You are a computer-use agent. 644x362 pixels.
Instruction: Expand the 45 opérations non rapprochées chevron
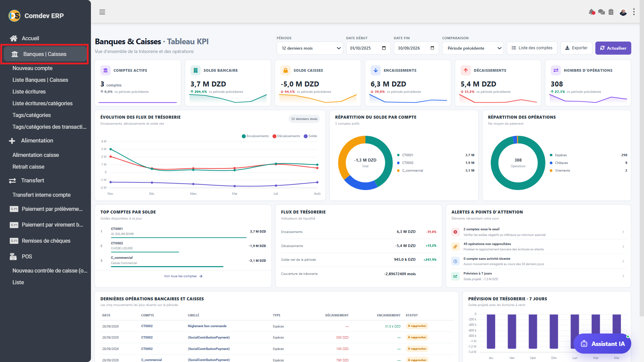pos(623,247)
